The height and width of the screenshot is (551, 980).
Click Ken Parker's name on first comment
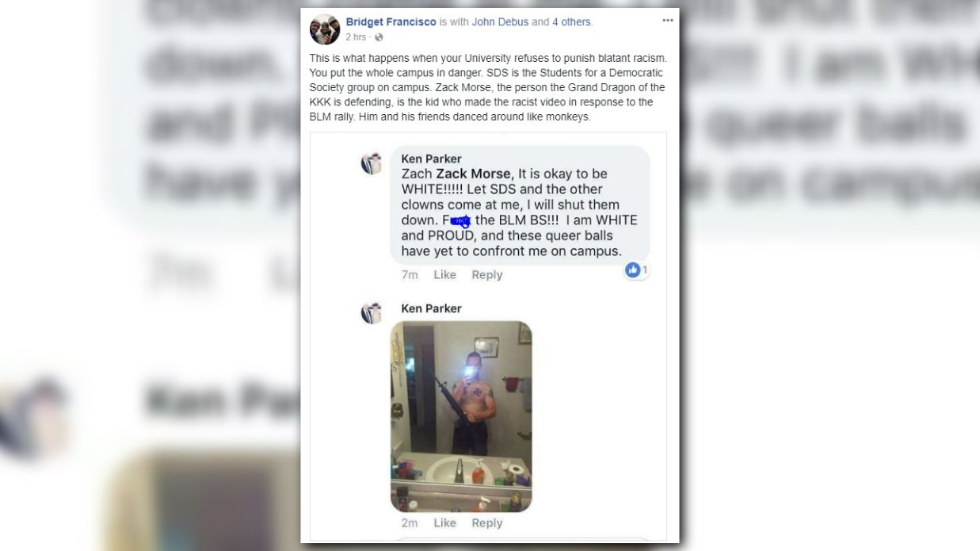(431, 159)
